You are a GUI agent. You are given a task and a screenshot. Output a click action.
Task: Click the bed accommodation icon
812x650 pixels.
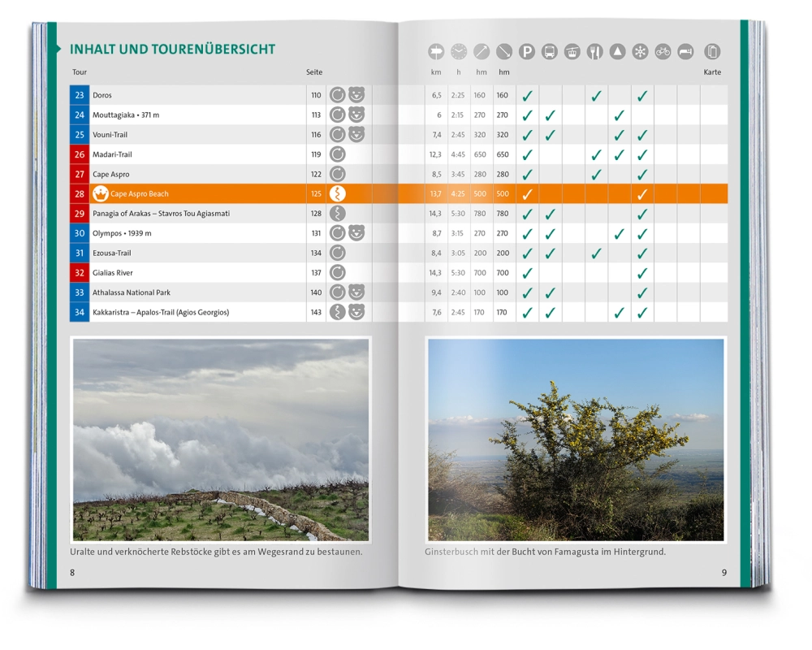(x=686, y=52)
